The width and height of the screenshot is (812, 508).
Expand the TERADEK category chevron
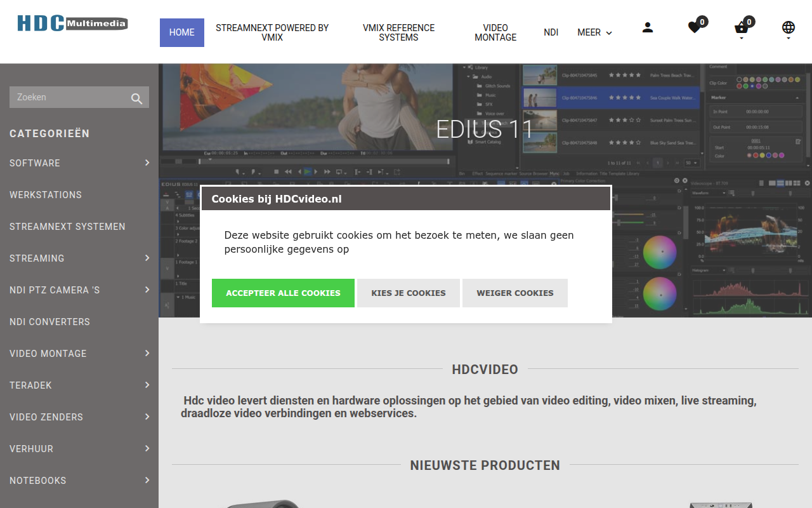click(147, 385)
